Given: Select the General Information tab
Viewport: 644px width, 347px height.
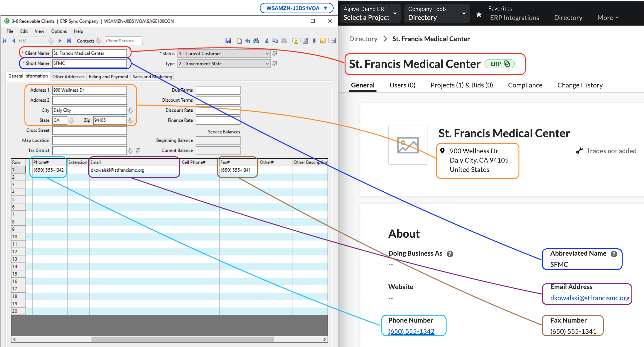Looking at the screenshot, I should tap(28, 76).
